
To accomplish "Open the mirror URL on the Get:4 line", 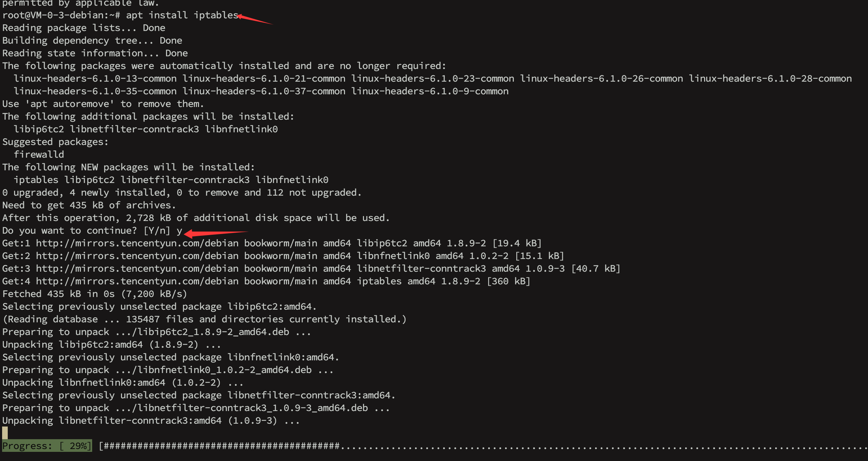I will coord(137,281).
